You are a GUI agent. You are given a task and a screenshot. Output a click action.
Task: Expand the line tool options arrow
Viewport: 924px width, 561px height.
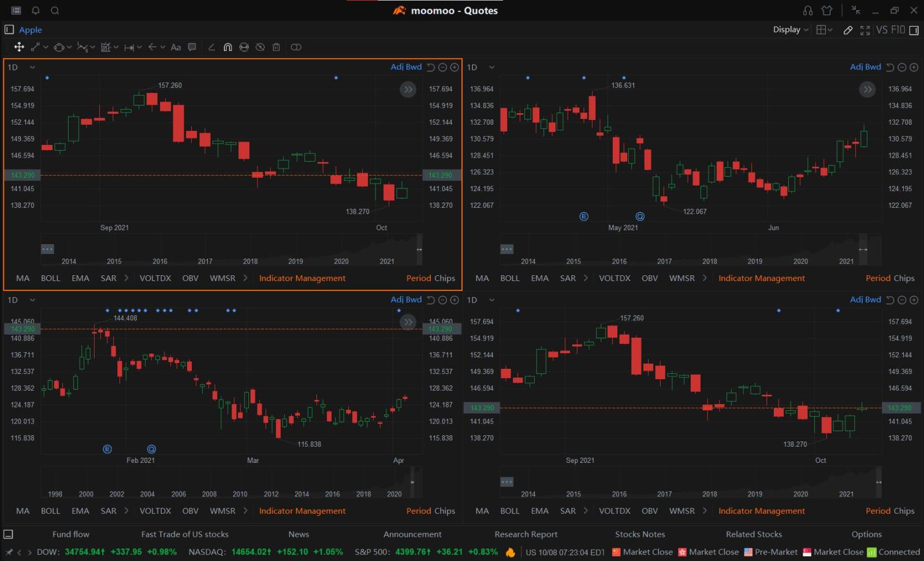(46, 47)
